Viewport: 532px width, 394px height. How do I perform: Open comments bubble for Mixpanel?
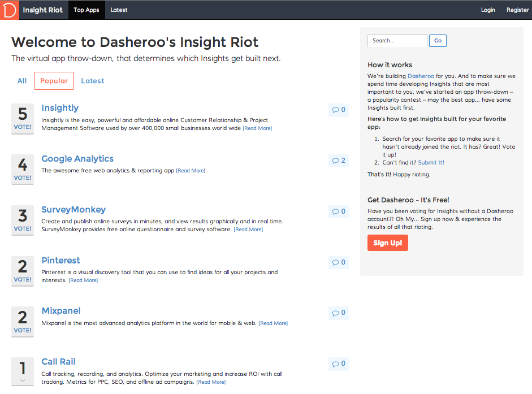pyautogui.click(x=339, y=313)
